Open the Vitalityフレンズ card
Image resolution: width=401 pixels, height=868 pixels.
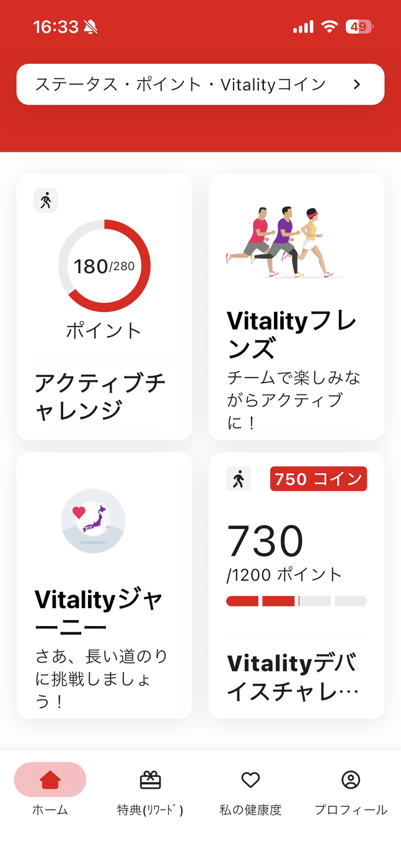click(x=296, y=307)
